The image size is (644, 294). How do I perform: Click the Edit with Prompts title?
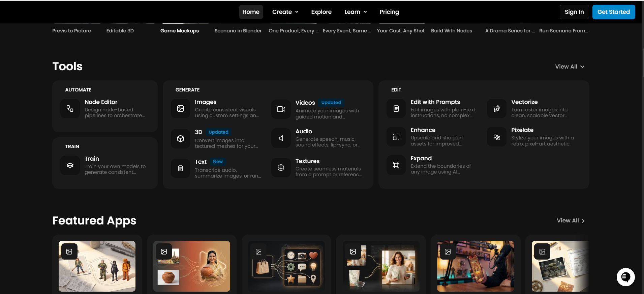coord(435,102)
